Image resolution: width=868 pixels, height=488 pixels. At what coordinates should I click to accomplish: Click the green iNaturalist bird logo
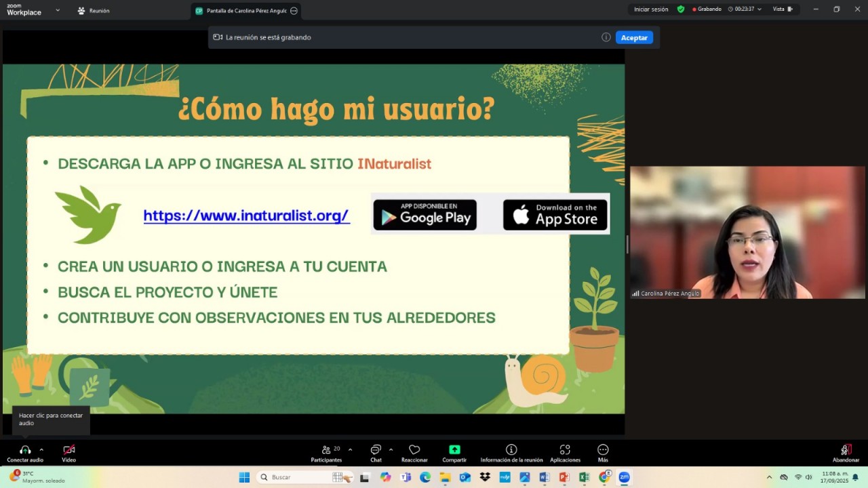(89, 214)
